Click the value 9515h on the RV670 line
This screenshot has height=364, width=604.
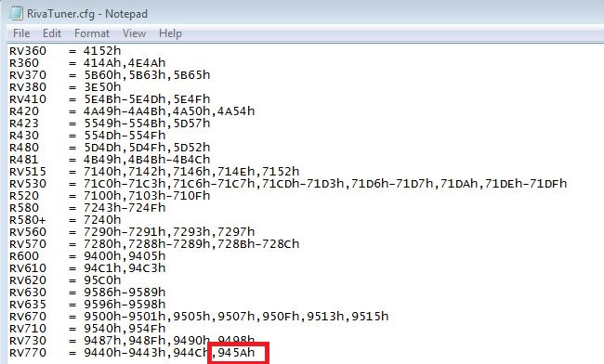tap(370, 317)
